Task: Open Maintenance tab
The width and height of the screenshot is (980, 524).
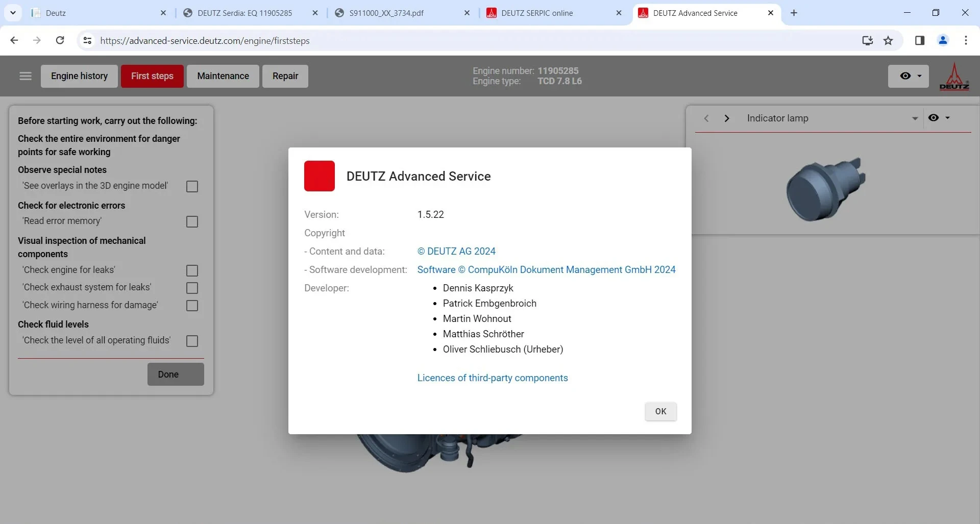Action: pyautogui.click(x=223, y=76)
